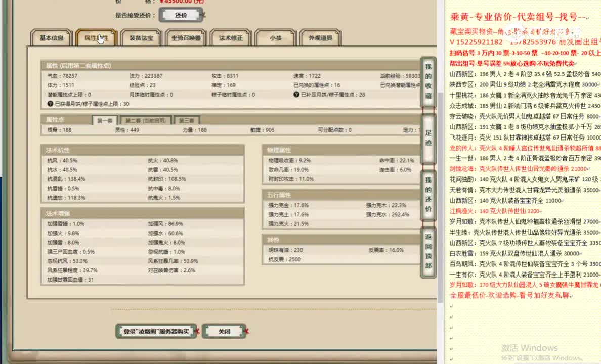Viewport: 601px width, 364px height.
Task: Click the 强力克水：292.4% entry
Action: (x=388, y=214)
